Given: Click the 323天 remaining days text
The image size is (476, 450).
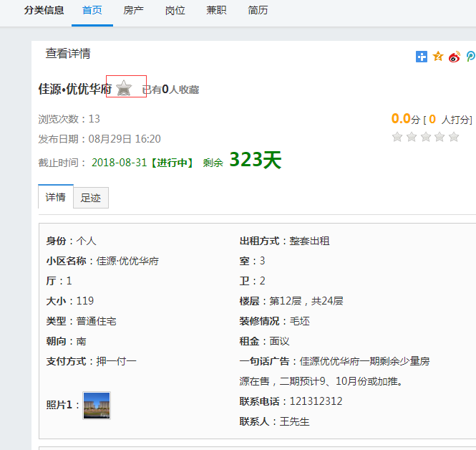Looking at the screenshot, I should pos(256,160).
